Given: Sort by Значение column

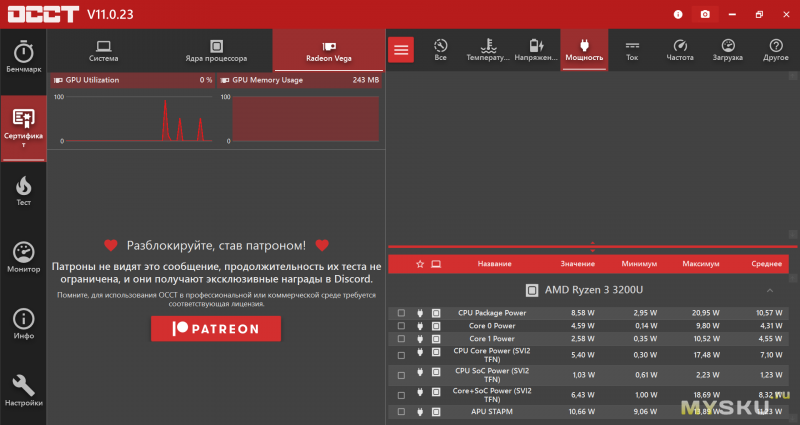Looking at the screenshot, I should [x=578, y=264].
